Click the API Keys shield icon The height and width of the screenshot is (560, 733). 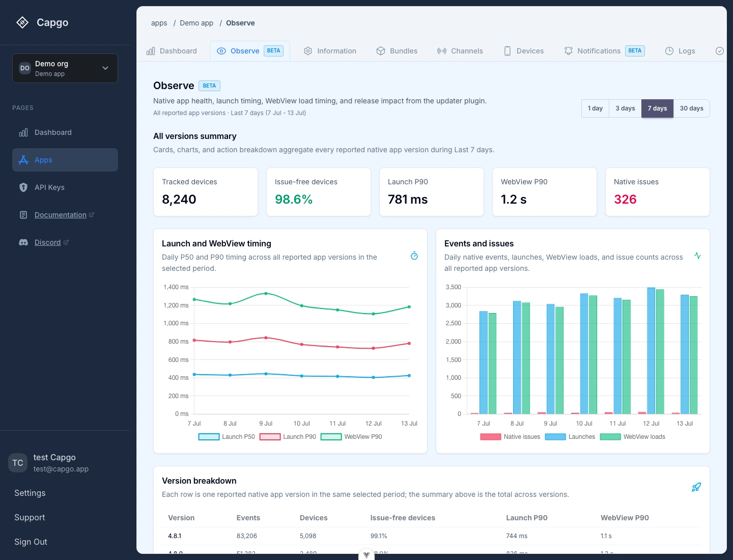[23, 187]
